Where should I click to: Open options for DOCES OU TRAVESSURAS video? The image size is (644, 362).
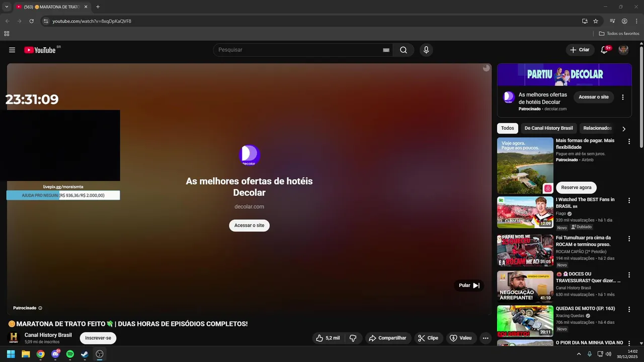coord(629,275)
